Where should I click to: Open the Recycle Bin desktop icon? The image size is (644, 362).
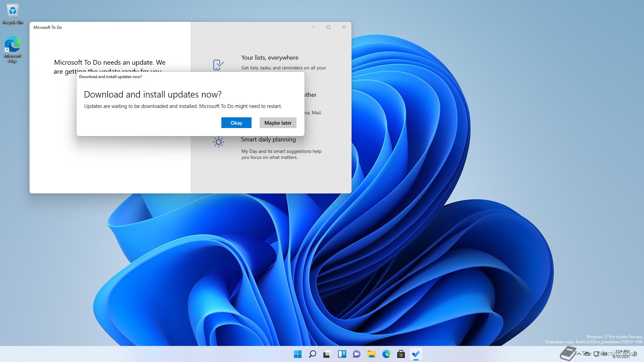coord(13,14)
